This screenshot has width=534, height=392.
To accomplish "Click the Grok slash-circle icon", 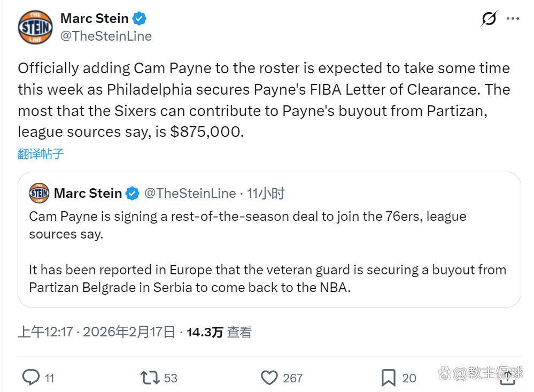I will point(489,19).
